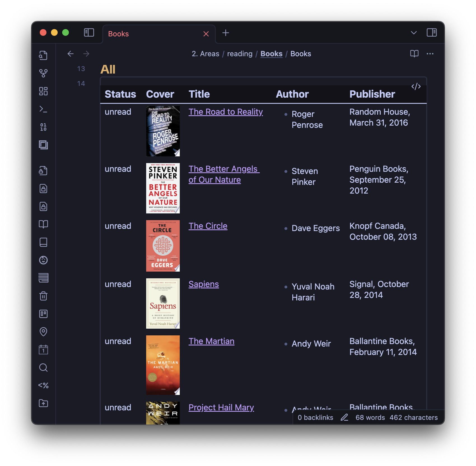Toggle editing mode pencil in status bar
Viewport: 476px width, 466px height.
344,417
